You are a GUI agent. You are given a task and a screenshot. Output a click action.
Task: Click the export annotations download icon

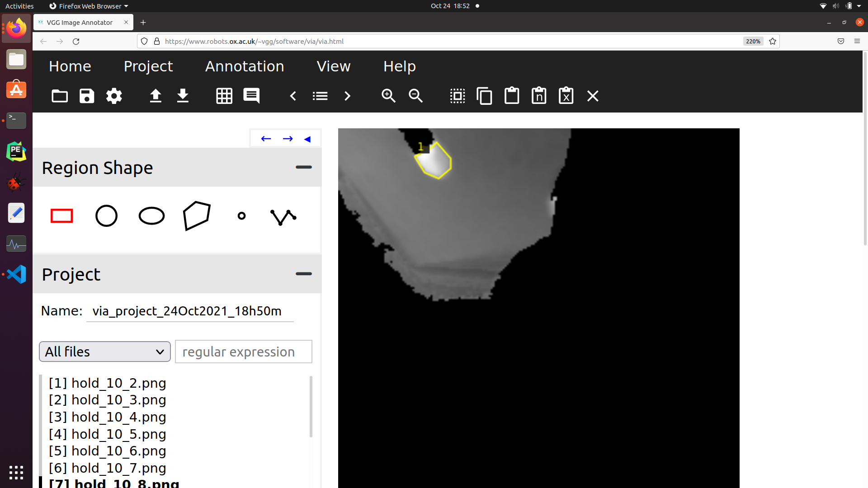pyautogui.click(x=183, y=96)
